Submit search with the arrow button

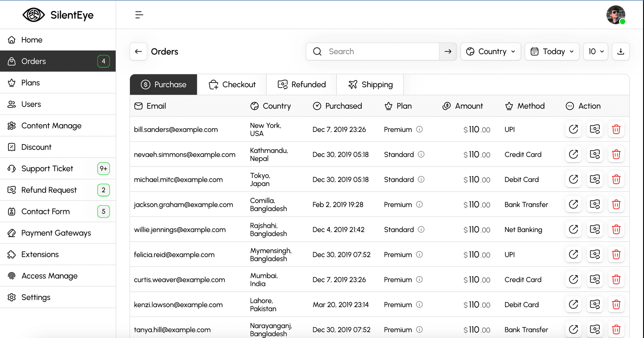pyautogui.click(x=448, y=51)
